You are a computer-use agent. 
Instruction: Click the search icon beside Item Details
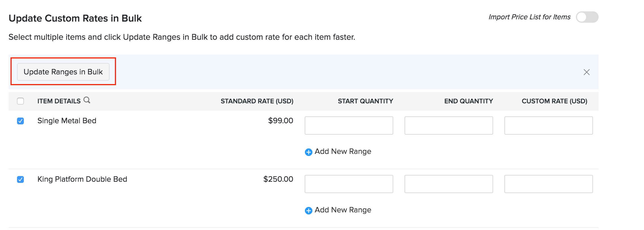coord(87,100)
